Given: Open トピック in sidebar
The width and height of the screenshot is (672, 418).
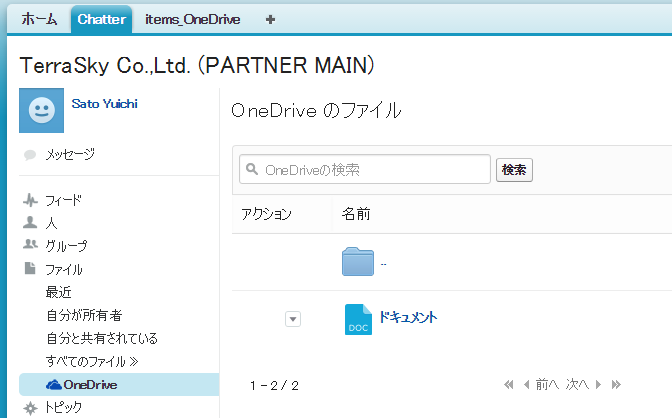Looking at the screenshot, I should point(63,407).
